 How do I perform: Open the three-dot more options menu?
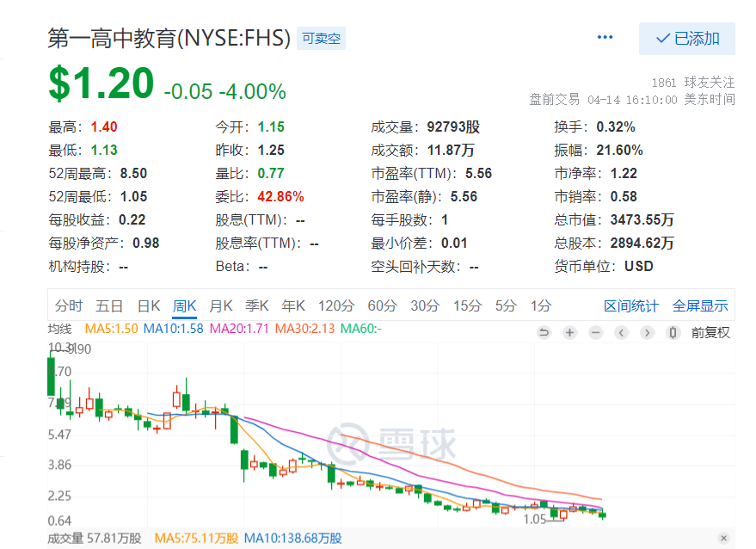point(605,38)
